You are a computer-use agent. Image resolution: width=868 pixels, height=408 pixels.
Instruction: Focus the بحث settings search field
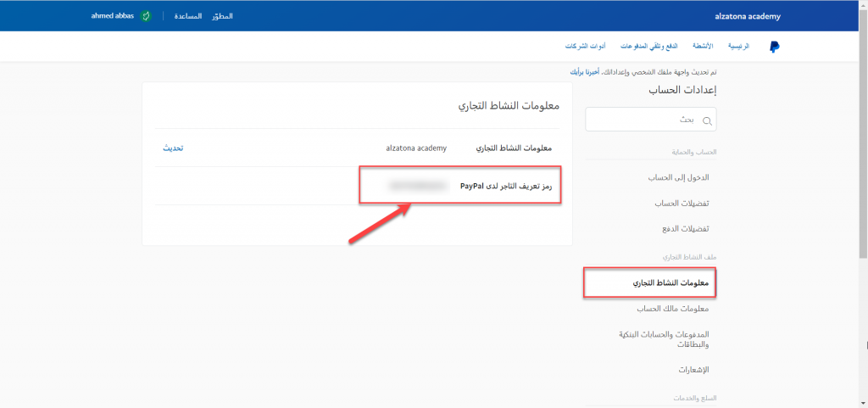[650, 120]
